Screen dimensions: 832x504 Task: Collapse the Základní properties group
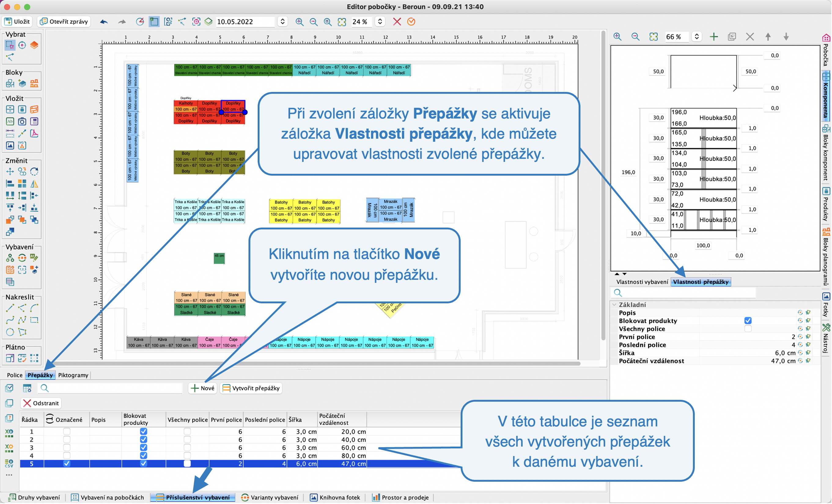(615, 305)
